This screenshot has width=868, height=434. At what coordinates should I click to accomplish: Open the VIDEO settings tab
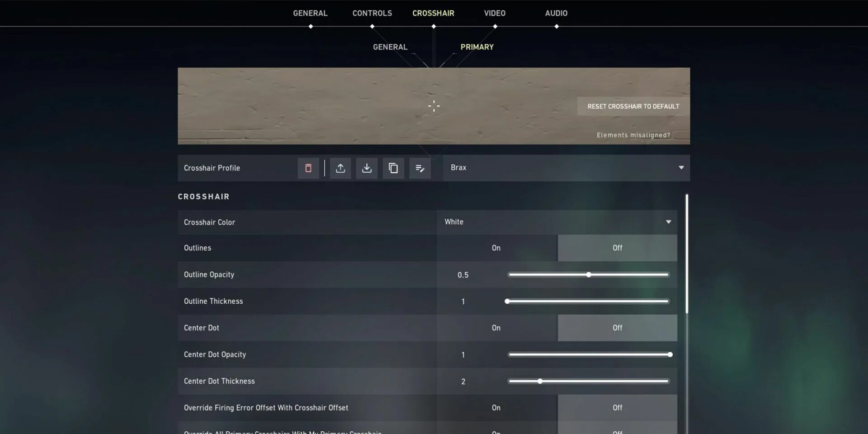[495, 13]
